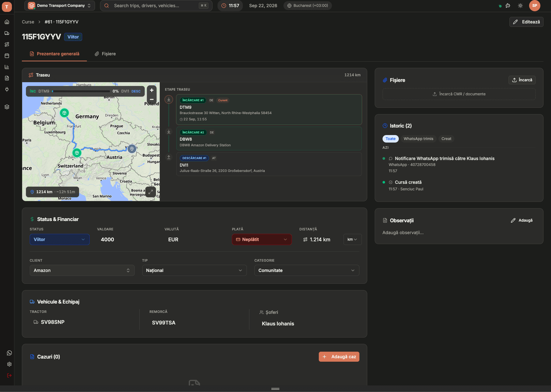Click the unloading pin marker in Austria

point(132,149)
